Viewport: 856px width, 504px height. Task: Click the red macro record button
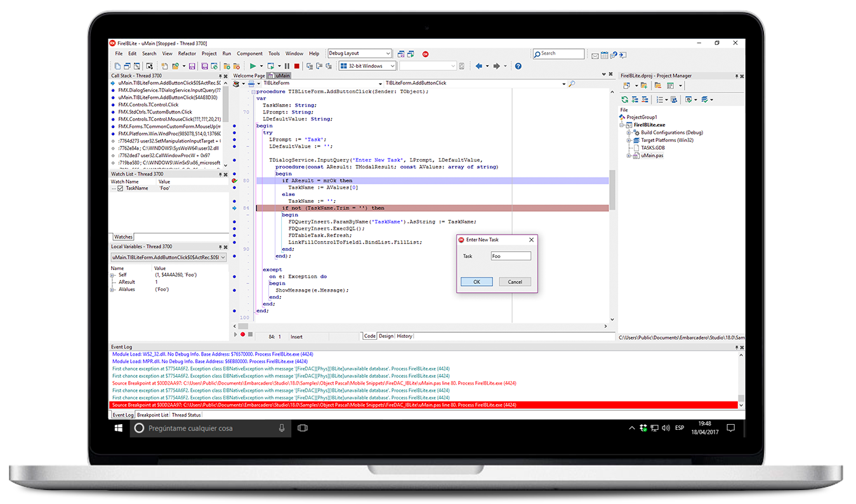pos(242,334)
